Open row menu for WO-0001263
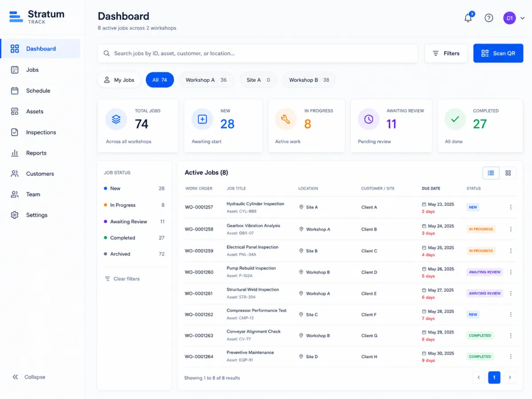This screenshot has height=399, width=532. click(x=511, y=336)
